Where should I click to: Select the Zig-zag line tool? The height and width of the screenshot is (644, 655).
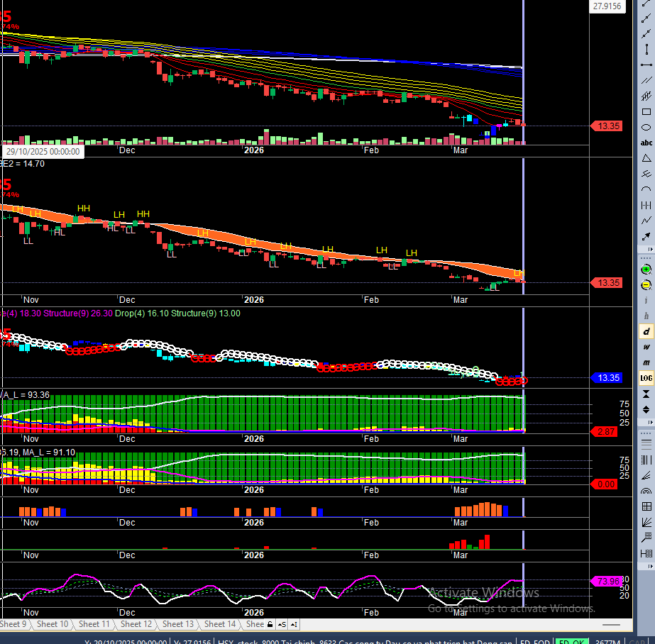[x=646, y=221]
